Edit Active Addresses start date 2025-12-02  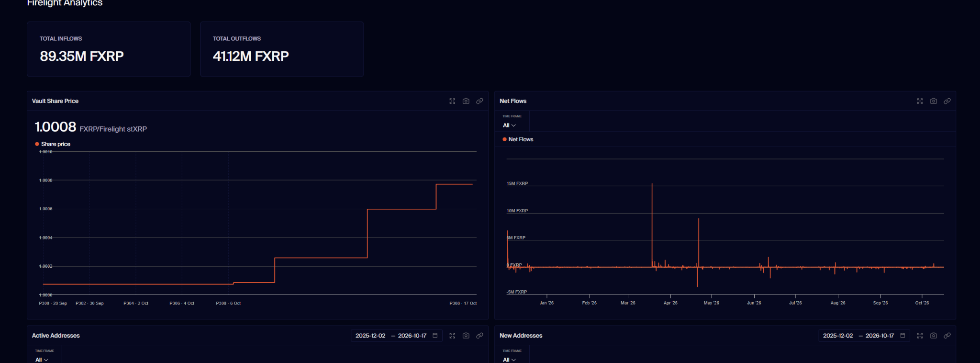[x=370, y=336]
